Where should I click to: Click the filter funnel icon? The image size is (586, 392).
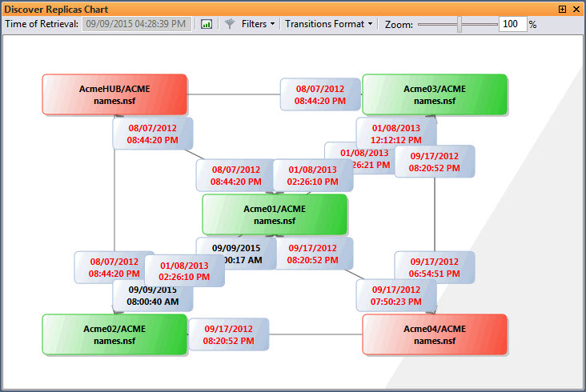pyautogui.click(x=230, y=24)
